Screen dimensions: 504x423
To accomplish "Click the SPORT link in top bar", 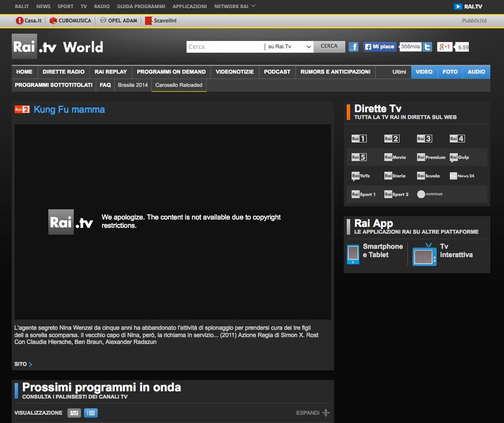I will (x=65, y=6).
